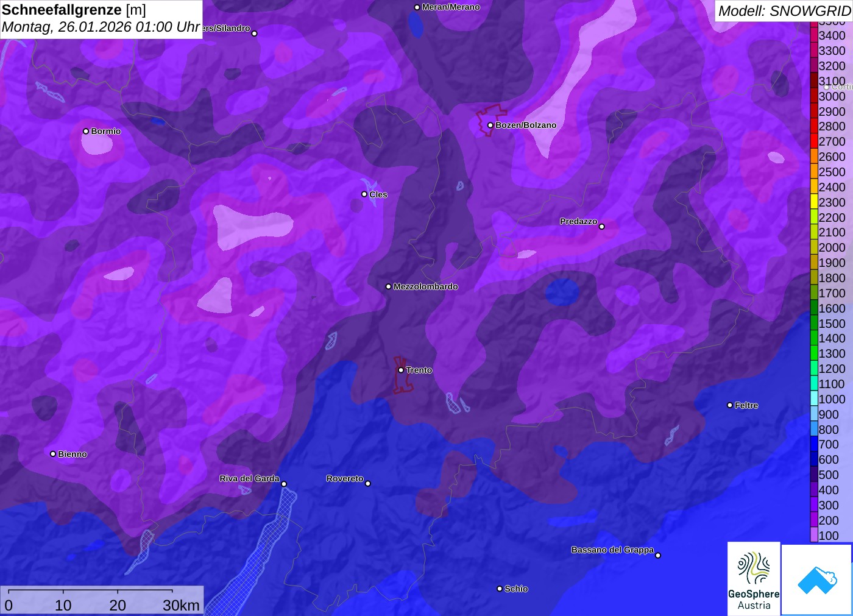This screenshot has width=853, height=616.
Task: Click the 1000 m cyan legend swatch
Action: click(x=814, y=399)
